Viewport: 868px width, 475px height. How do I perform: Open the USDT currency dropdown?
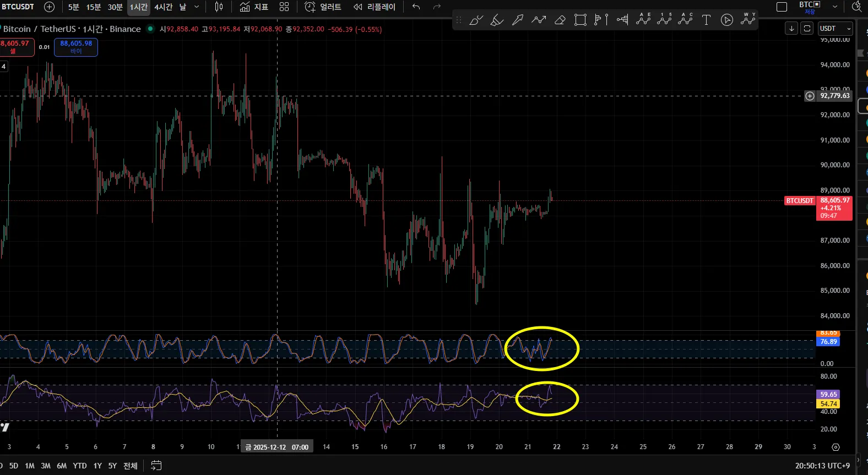(x=835, y=29)
